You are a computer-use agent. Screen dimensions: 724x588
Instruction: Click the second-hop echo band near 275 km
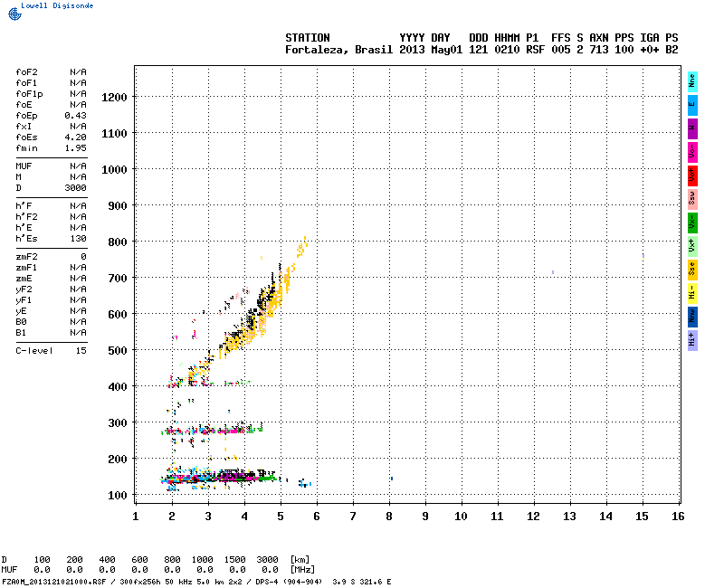(213, 431)
